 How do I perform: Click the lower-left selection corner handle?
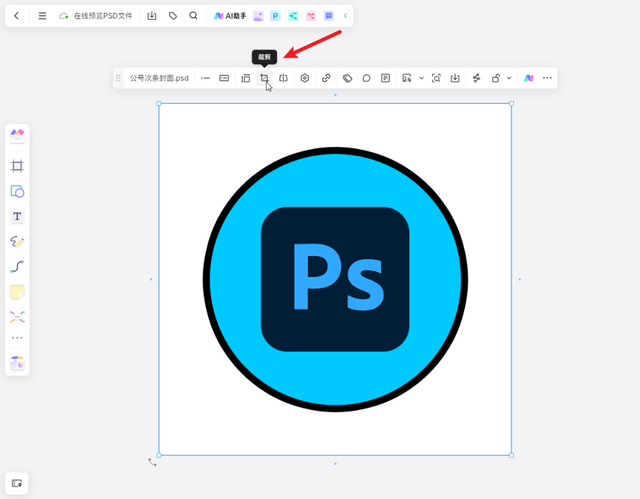(x=159, y=455)
